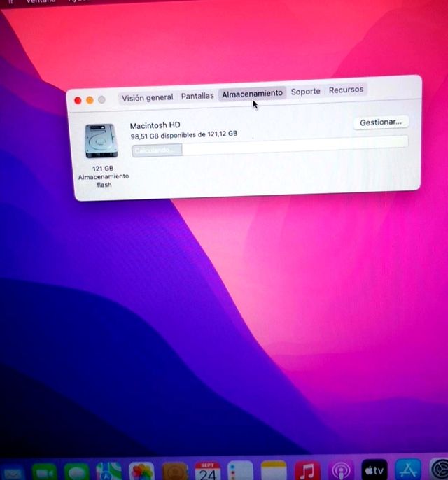
Task: Open Contacts from the Dock
Action: pyautogui.click(x=174, y=471)
